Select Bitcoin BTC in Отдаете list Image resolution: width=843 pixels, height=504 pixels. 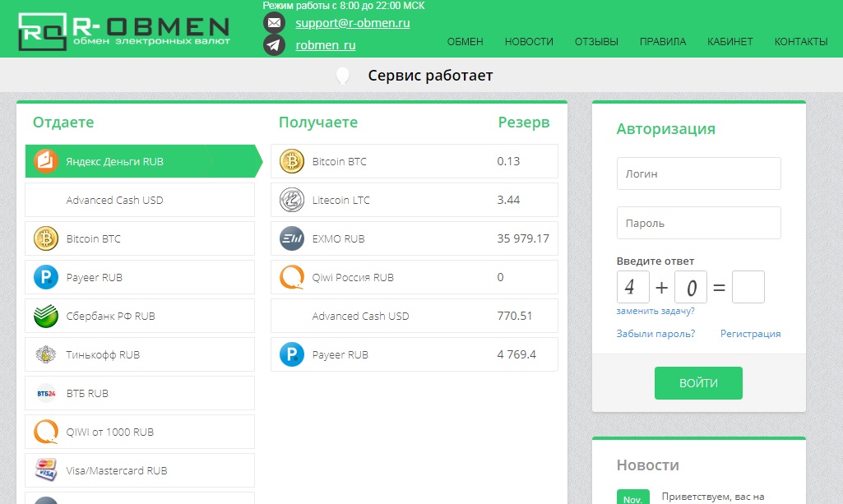[x=140, y=238]
